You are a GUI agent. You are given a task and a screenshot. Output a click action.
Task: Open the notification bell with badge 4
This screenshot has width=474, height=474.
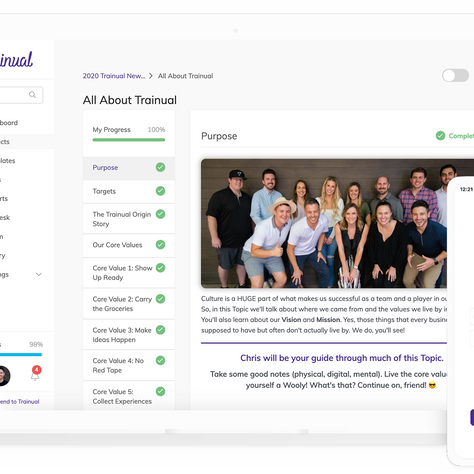pos(35,374)
